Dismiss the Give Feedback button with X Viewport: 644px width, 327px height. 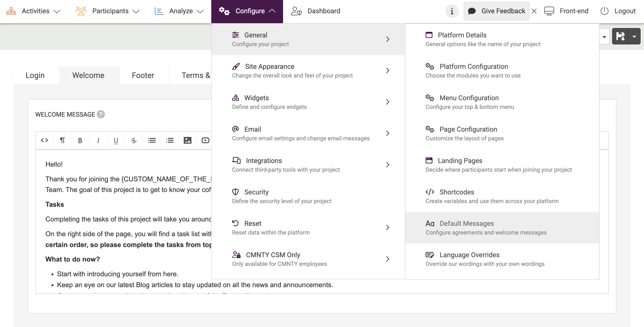point(534,11)
